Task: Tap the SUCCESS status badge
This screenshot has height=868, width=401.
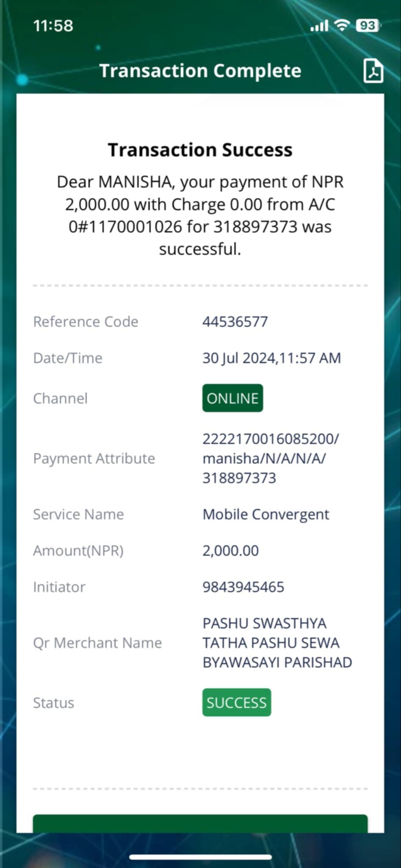Action: tap(236, 703)
